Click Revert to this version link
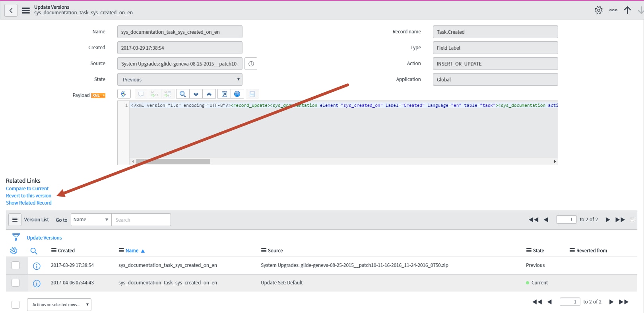Image resolution: width=644 pixels, height=313 pixels. 29,196
